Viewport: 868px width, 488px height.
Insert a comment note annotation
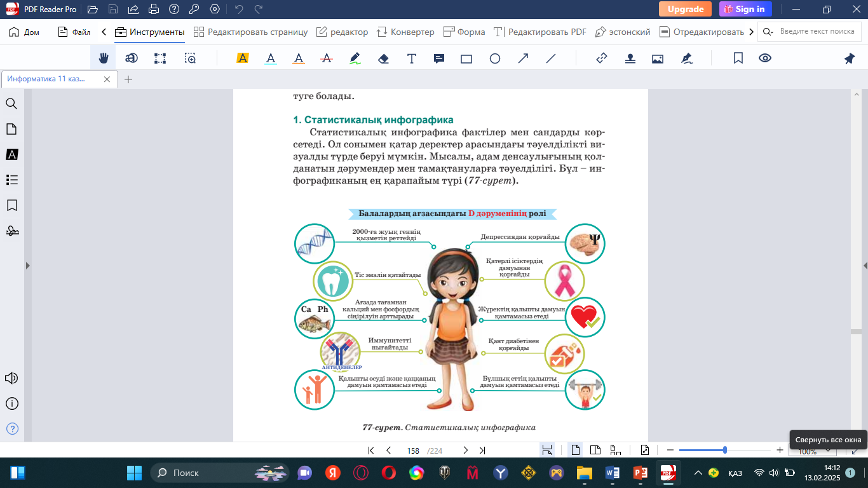[438, 58]
